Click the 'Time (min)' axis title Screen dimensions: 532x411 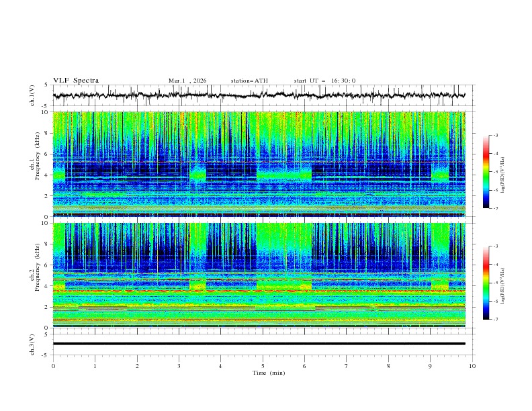tap(269, 373)
